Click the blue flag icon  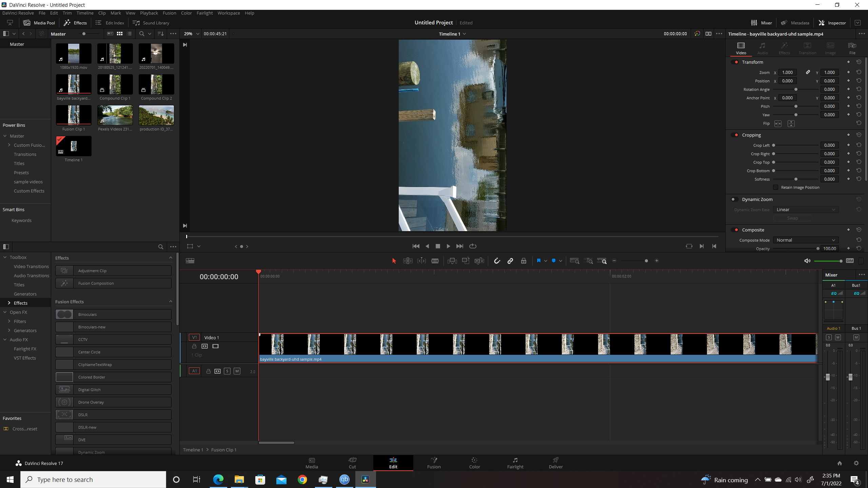pos(538,261)
